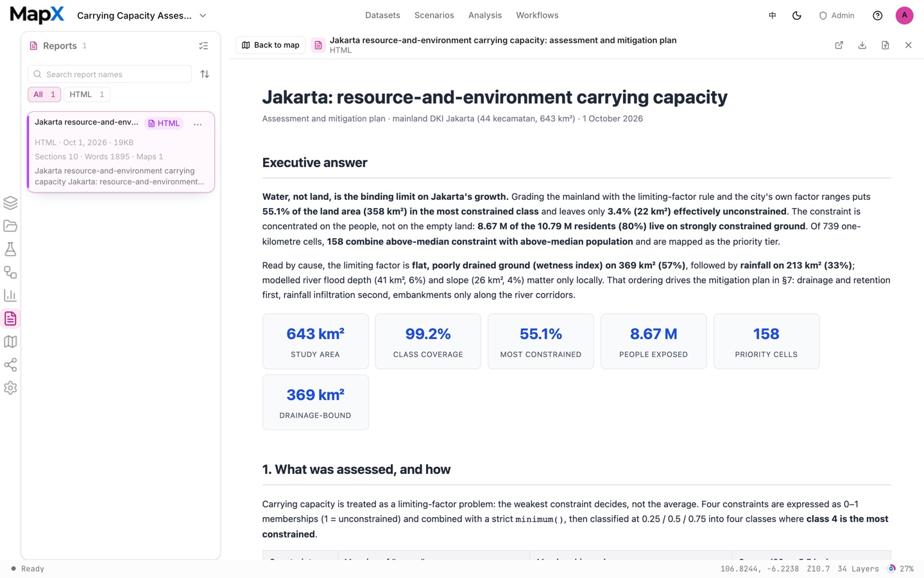Screen dimensions: 924x578
Task: Open the Layers stack sidebar icon
Action: [x=10, y=203]
